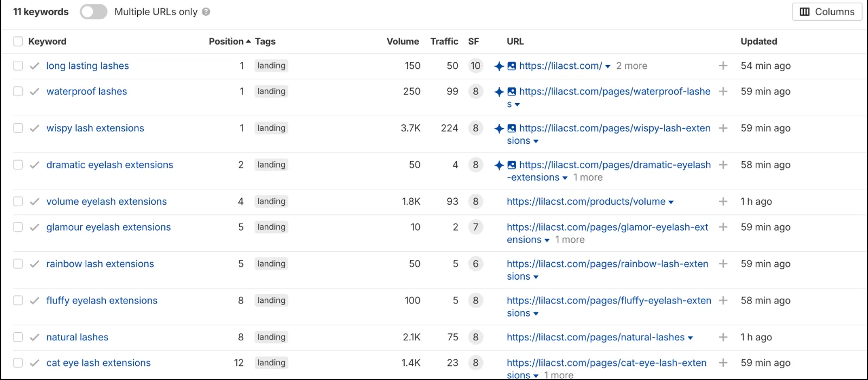868x380 pixels.
Task: Click the landing tag on rainbow lash extensions
Action: 271,264
